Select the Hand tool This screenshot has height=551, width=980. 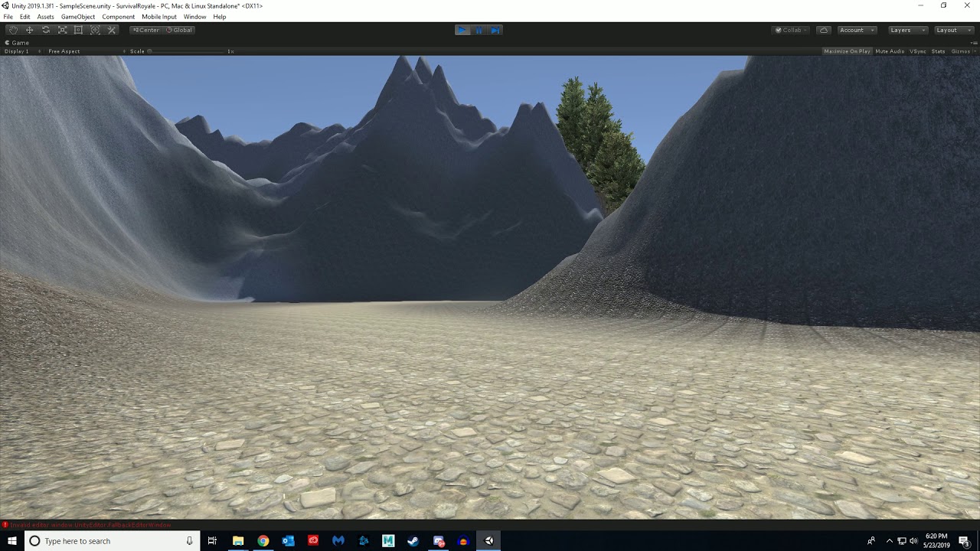(x=13, y=30)
